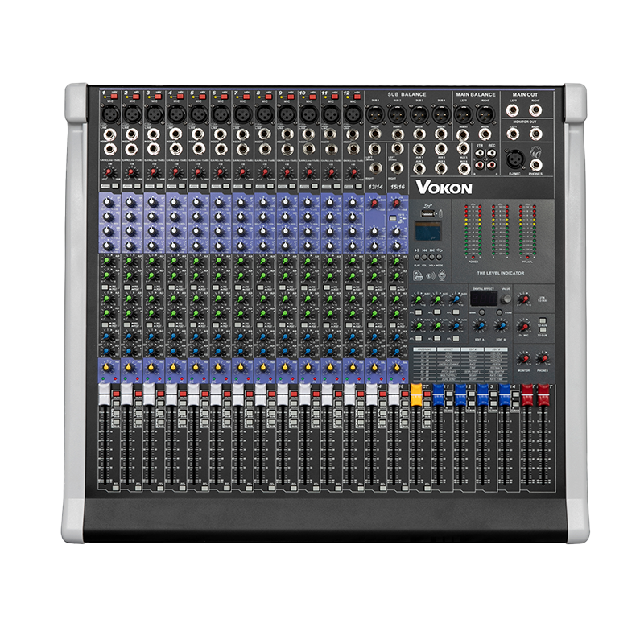Click the 15/16 stereo channel label
The image size is (644, 644).
coord(398,188)
